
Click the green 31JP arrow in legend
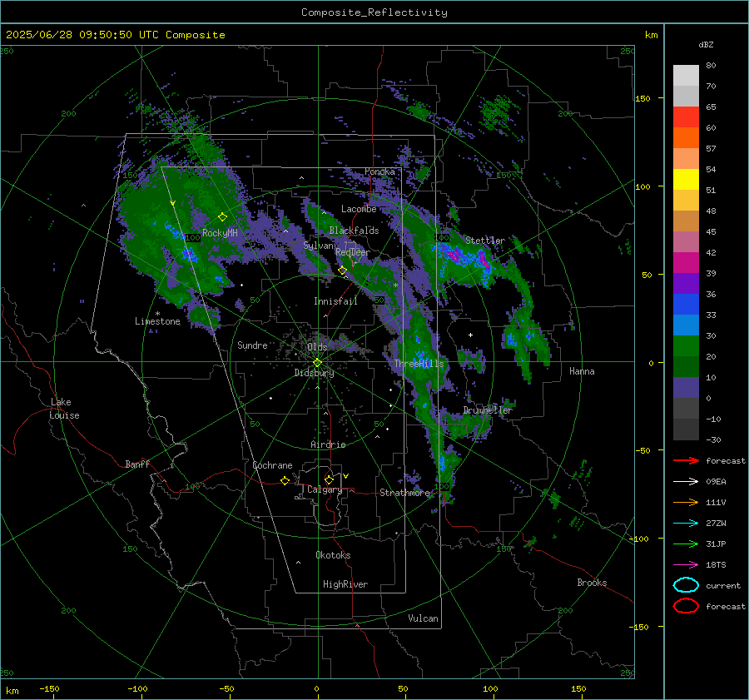pyautogui.click(x=686, y=544)
